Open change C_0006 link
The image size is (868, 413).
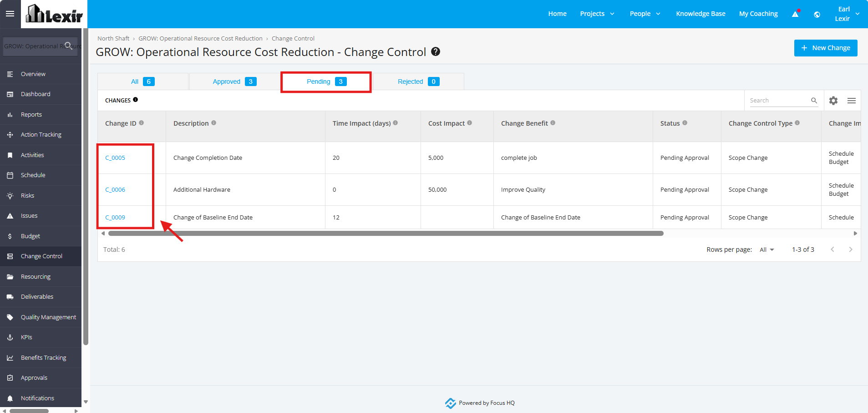click(x=115, y=190)
